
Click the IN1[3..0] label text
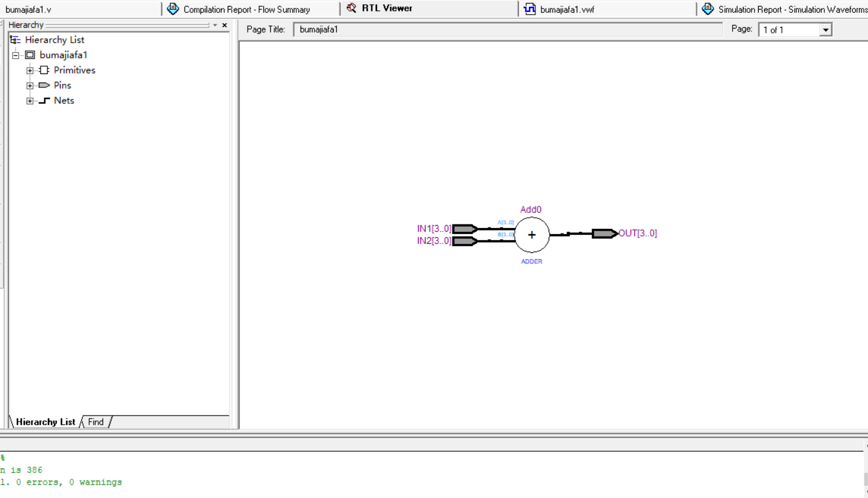pos(434,229)
